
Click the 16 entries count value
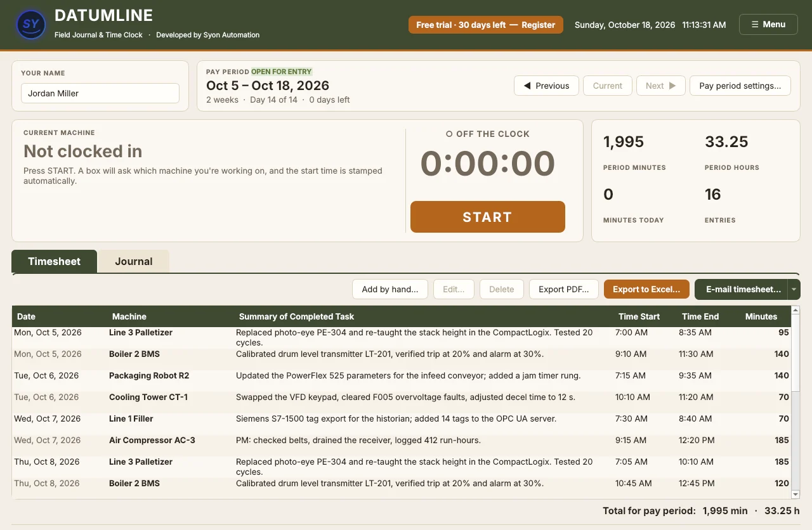[x=713, y=194]
